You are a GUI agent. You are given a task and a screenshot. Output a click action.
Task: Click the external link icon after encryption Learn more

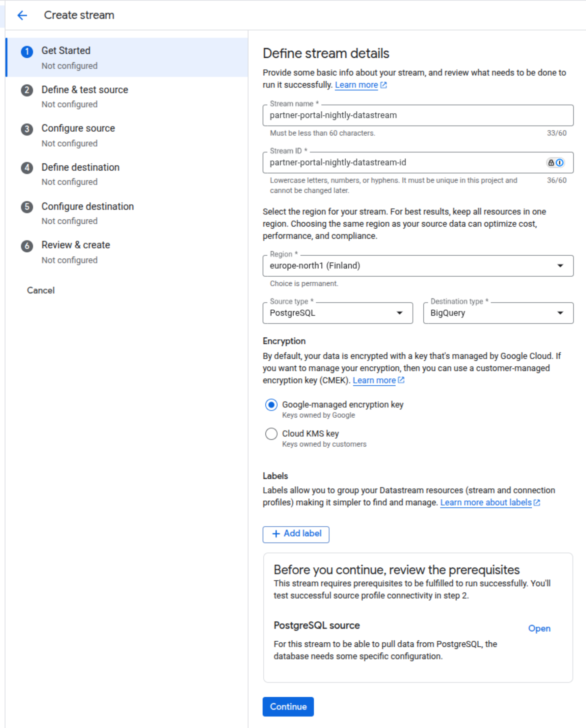401,380
